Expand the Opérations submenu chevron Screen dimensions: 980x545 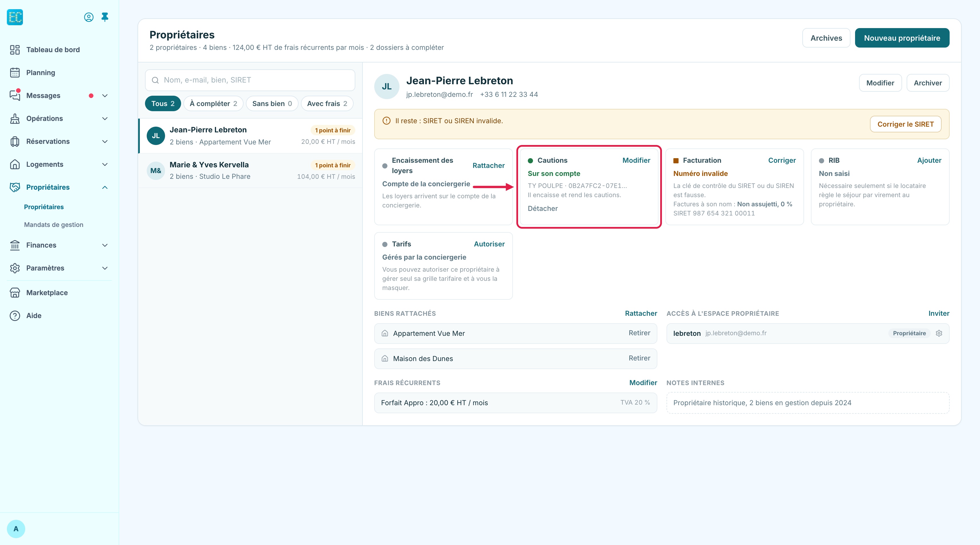click(105, 119)
